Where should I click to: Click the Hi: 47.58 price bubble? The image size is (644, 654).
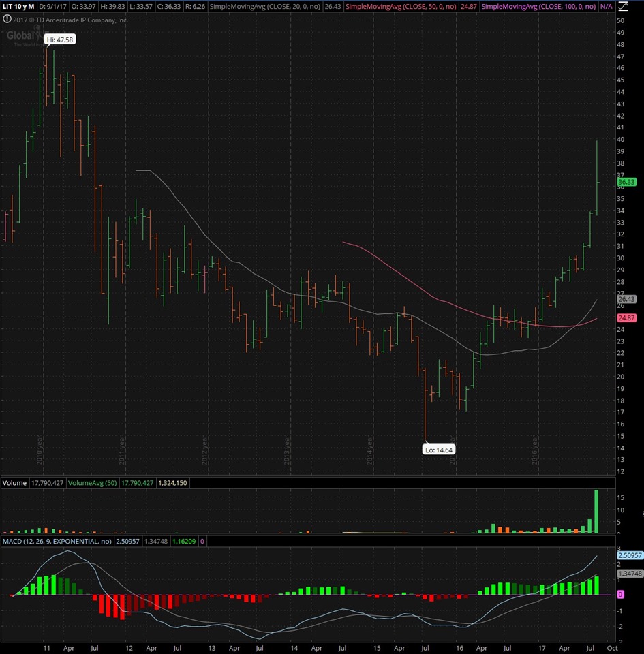(x=60, y=40)
